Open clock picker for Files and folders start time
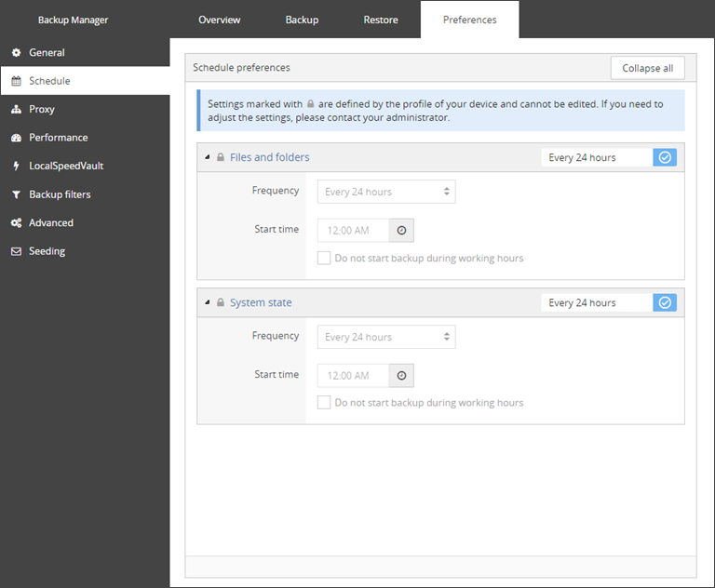 point(402,230)
